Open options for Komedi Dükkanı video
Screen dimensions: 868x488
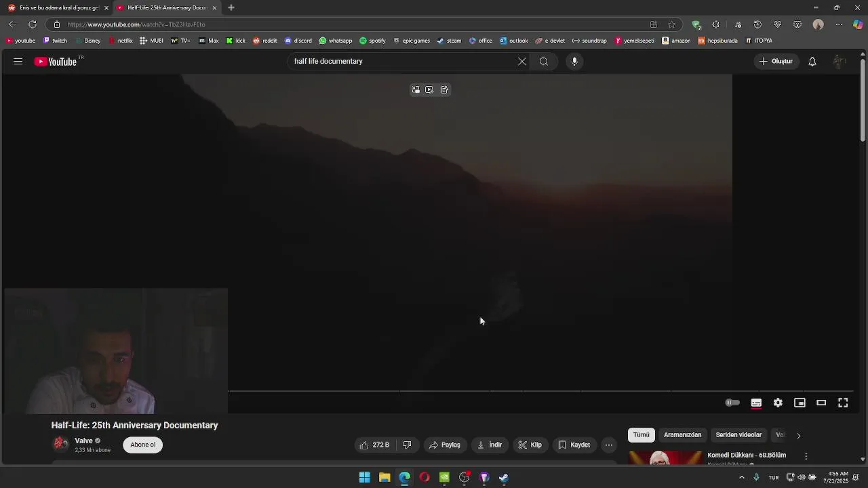click(806, 456)
